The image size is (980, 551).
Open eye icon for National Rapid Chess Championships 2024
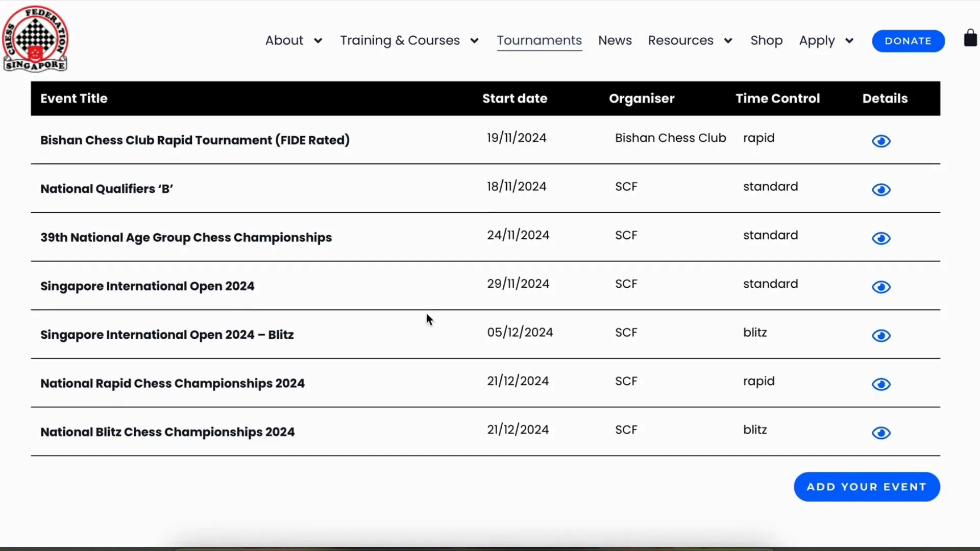point(881,384)
